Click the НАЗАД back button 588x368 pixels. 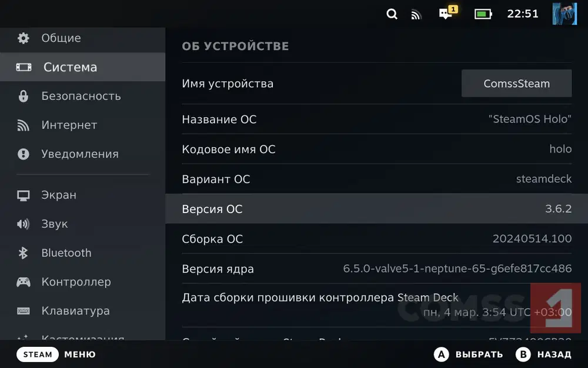point(543,354)
